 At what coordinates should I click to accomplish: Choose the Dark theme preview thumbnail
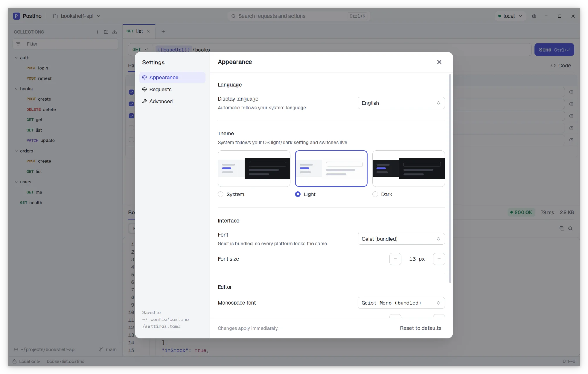(409, 168)
